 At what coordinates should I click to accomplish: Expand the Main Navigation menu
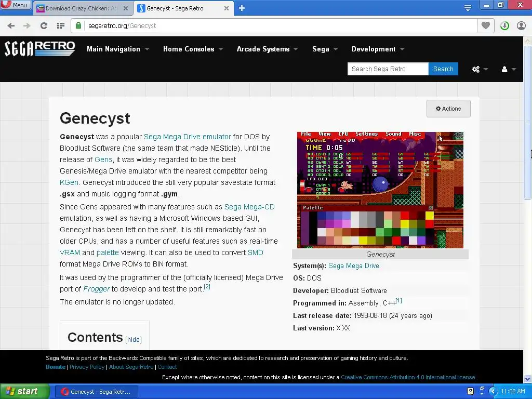click(118, 49)
